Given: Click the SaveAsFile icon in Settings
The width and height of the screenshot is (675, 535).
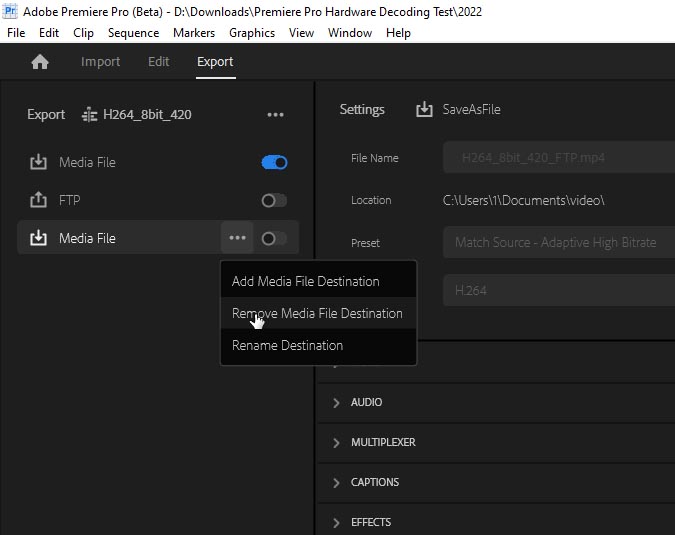Looking at the screenshot, I should coord(424,109).
